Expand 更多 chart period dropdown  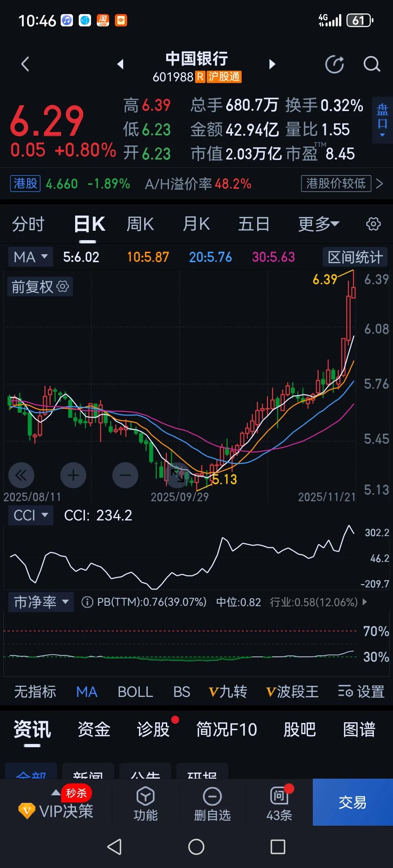click(319, 224)
